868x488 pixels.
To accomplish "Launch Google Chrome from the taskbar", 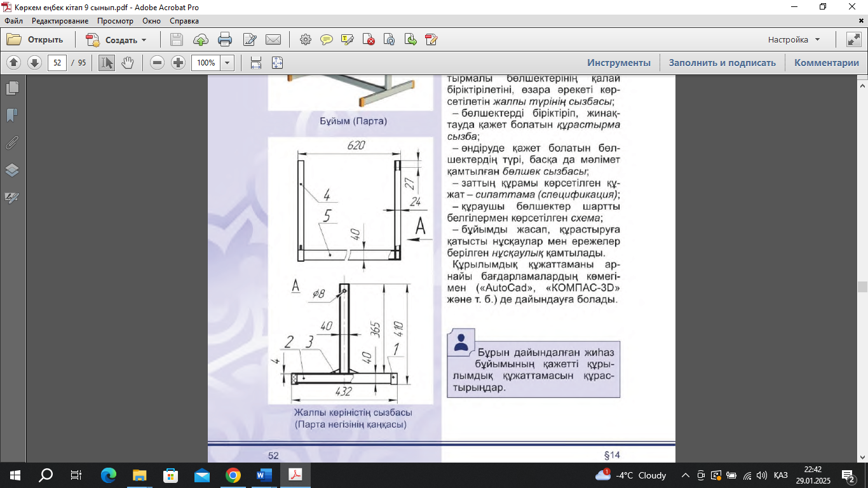I will click(233, 475).
